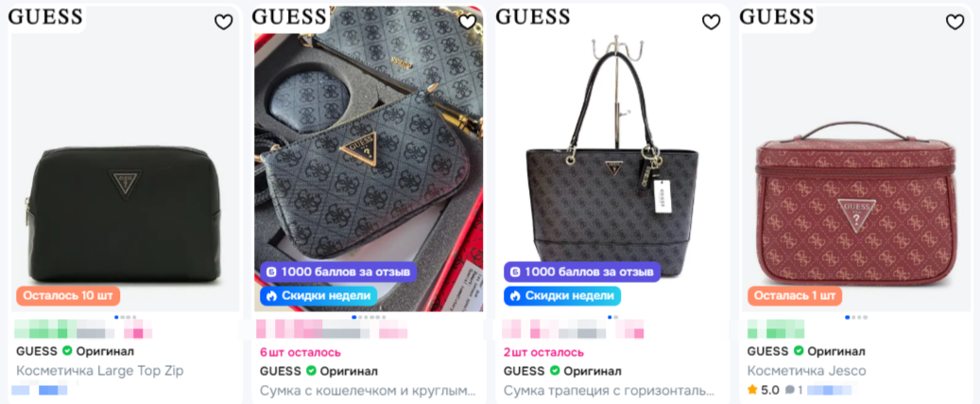The image size is (980, 404).
Task: Favorite the red Jesco cosmetic bag
Action: 954,23
